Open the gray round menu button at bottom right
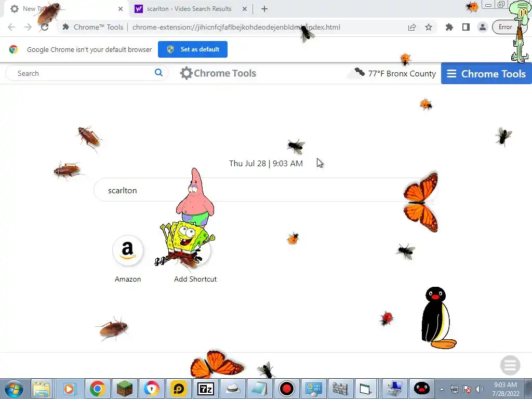The height and width of the screenshot is (399, 532). coord(510,365)
